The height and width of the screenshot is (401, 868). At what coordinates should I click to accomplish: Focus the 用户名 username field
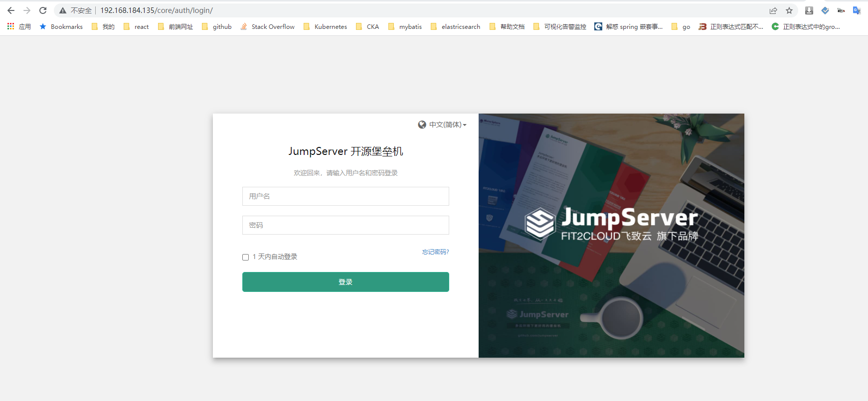(346, 196)
